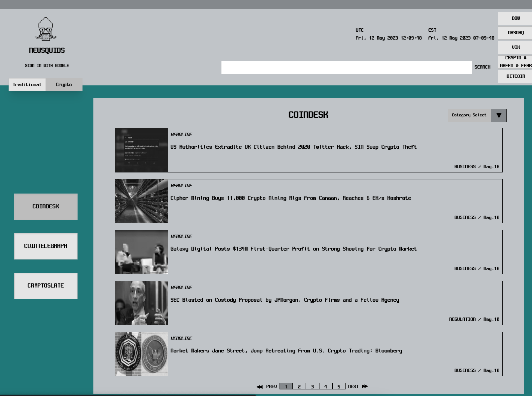Image resolution: width=532 pixels, height=396 pixels.
Task: Show the DOW market ticker
Action: coord(515,18)
